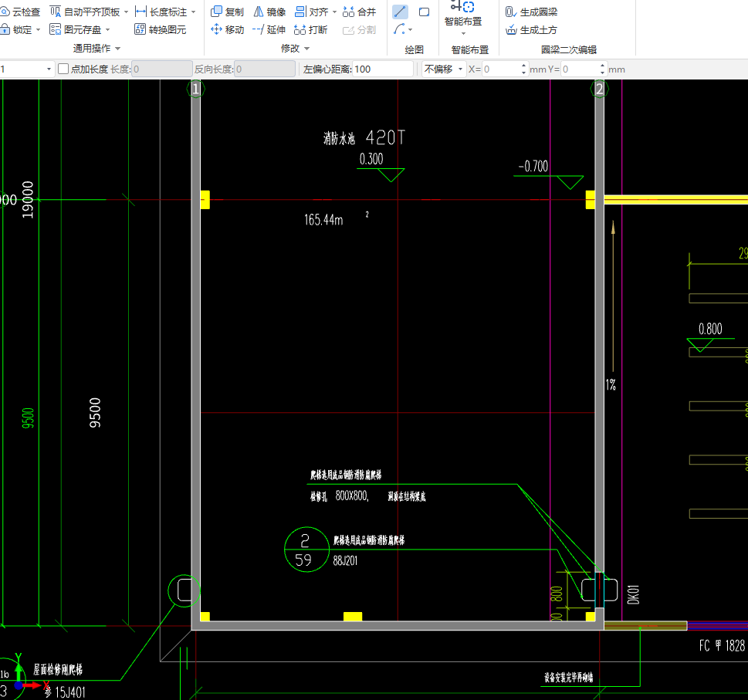Click the 19000 dimension text
The image size is (748, 700).
pyautogui.click(x=28, y=200)
